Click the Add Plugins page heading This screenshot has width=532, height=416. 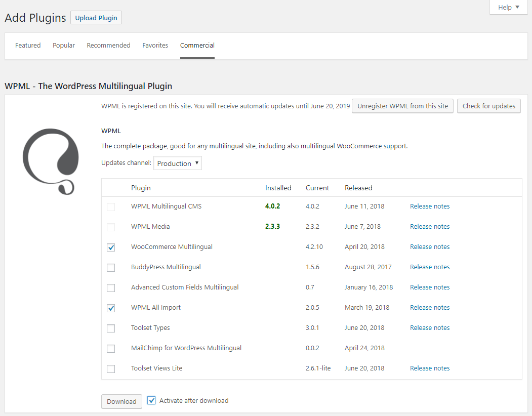click(x=35, y=18)
